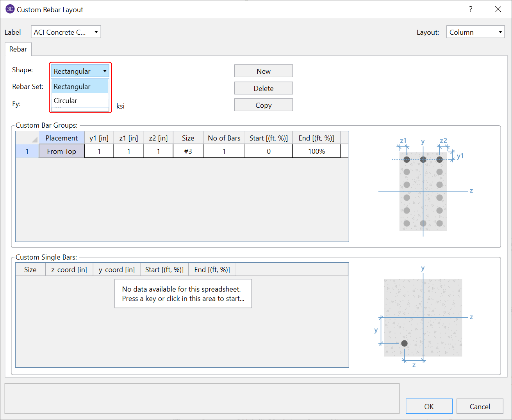Click the Copy button
The height and width of the screenshot is (420, 512).
263,105
